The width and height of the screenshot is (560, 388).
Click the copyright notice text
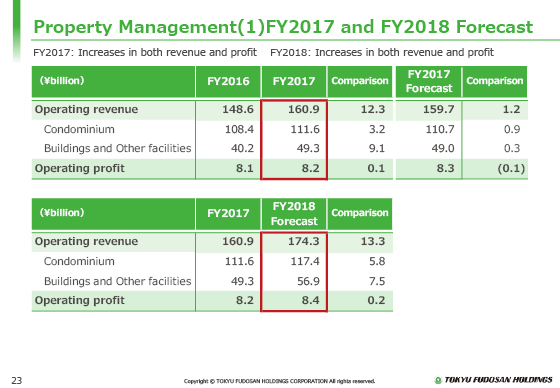click(279, 381)
